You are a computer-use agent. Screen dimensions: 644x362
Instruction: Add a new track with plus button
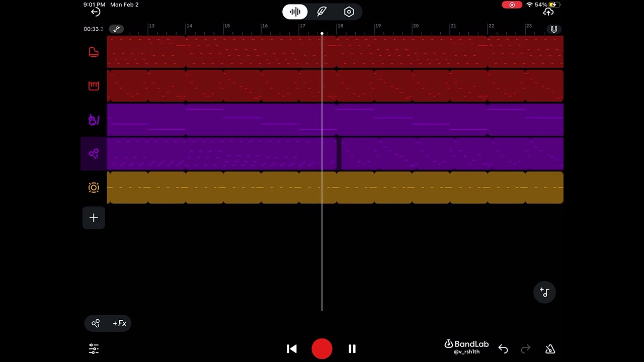click(x=94, y=218)
